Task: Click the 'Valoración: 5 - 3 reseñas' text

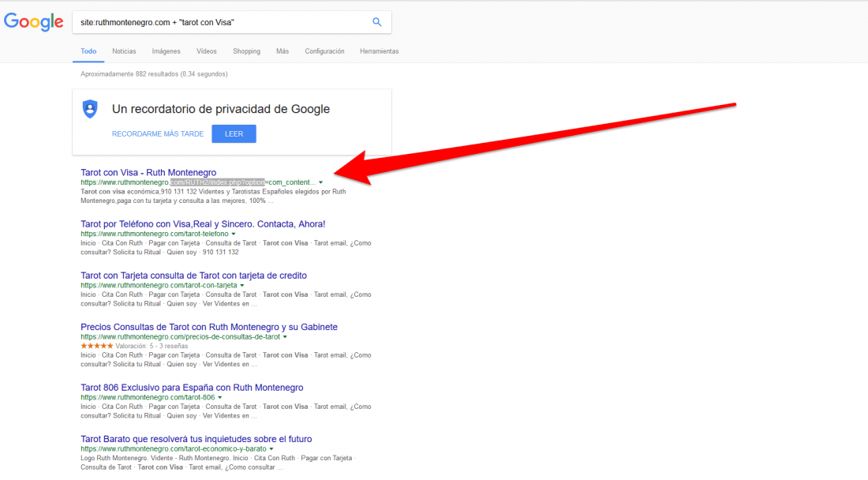Action: (152, 346)
